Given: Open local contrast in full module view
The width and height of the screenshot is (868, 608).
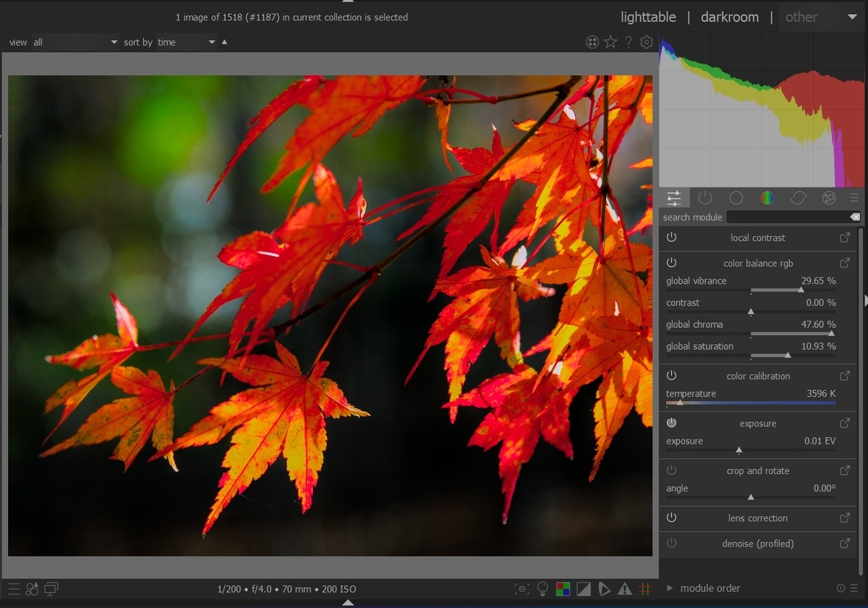Looking at the screenshot, I should click(844, 237).
